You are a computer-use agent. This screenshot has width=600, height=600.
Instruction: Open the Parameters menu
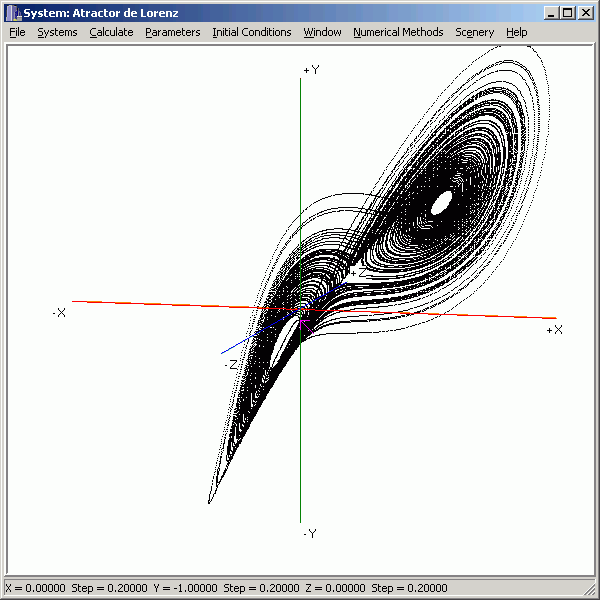coord(172,32)
